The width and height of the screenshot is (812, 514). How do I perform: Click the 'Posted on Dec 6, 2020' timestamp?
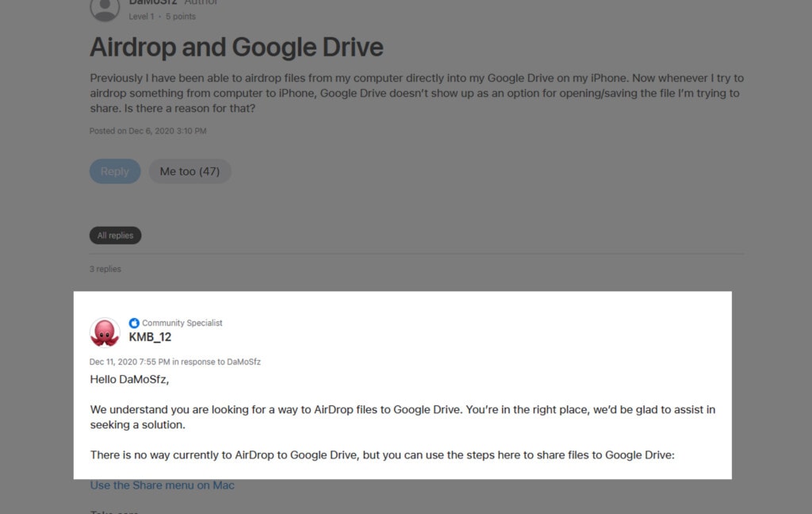pos(147,130)
